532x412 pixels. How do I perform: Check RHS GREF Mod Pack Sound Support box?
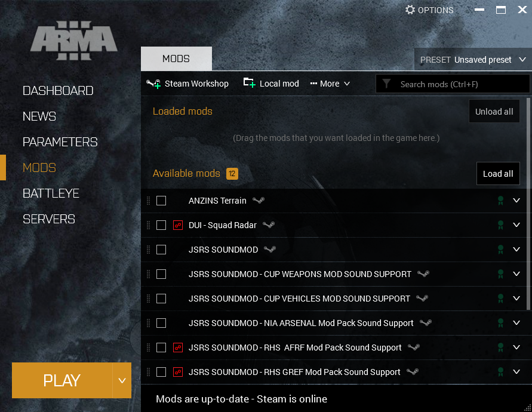tap(161, 372)
